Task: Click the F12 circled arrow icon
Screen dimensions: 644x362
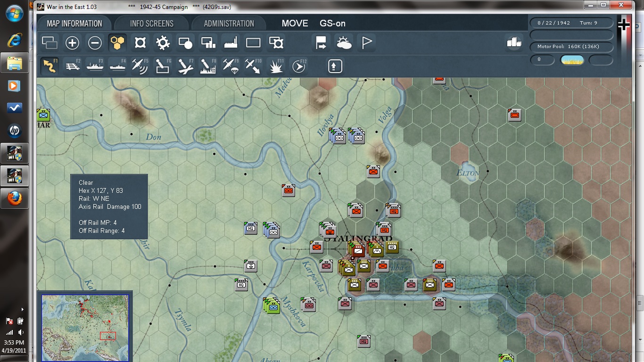Action: point(298,66)
